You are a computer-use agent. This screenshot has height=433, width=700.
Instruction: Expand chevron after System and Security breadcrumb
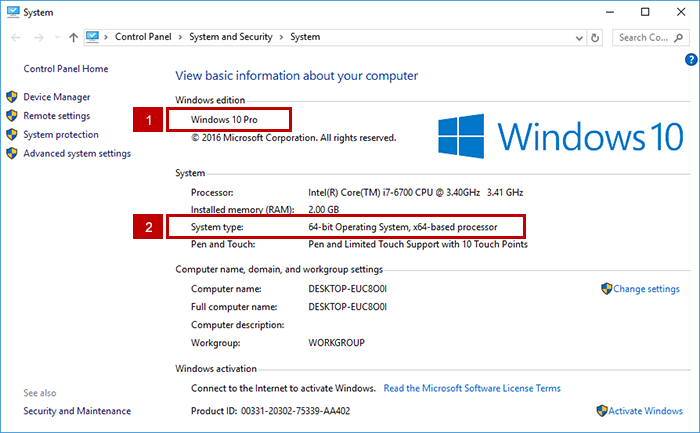pos(281,37)
